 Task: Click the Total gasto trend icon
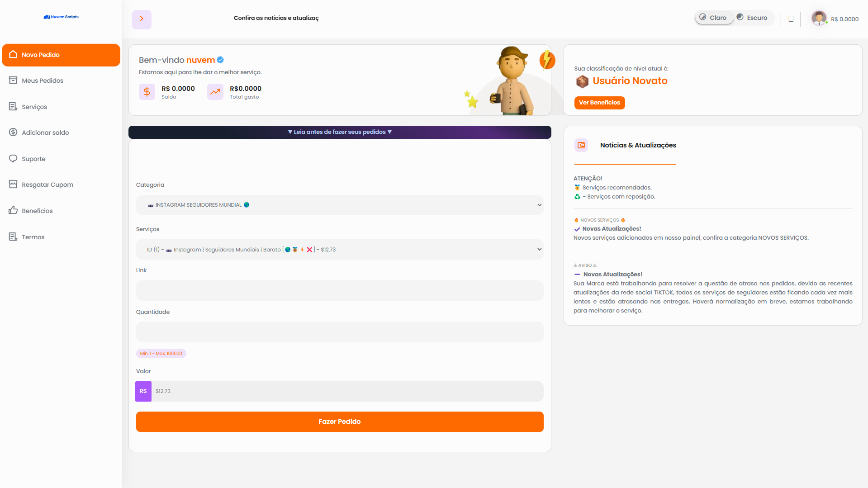[215, 92]
